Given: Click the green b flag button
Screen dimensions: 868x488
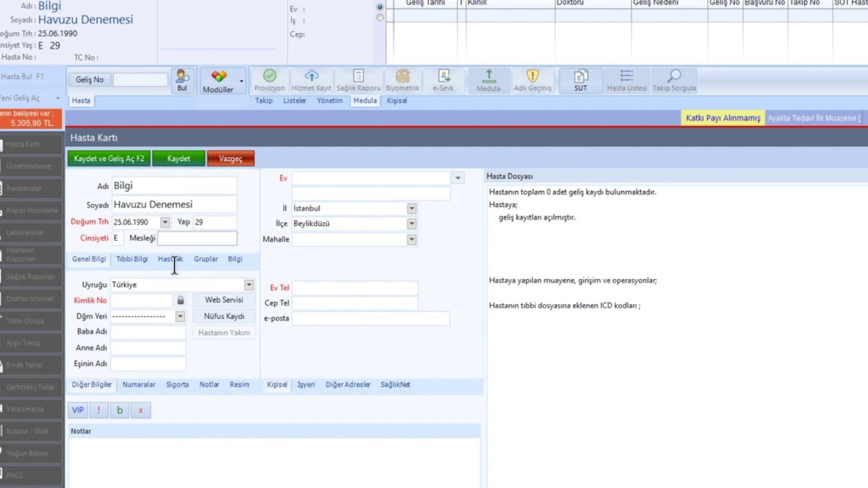Looking at the screenshot, I should [119, 410].
